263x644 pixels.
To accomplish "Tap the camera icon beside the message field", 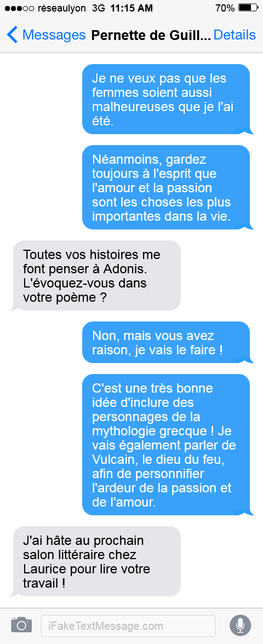I will 21,625.
